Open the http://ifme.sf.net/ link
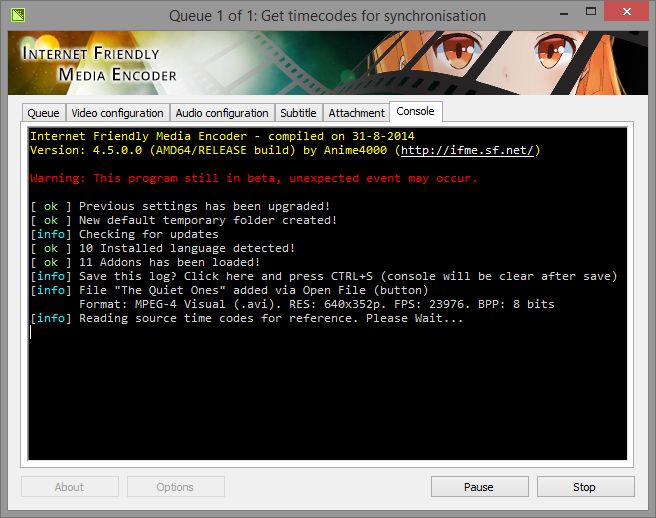This screenshot has height=518, width=656. tap(467, 150)
